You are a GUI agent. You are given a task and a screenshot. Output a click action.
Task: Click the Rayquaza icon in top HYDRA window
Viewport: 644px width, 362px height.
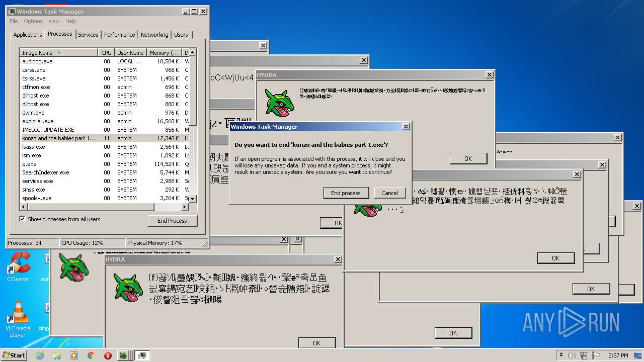pyautogui.click(x=279, y=104)
